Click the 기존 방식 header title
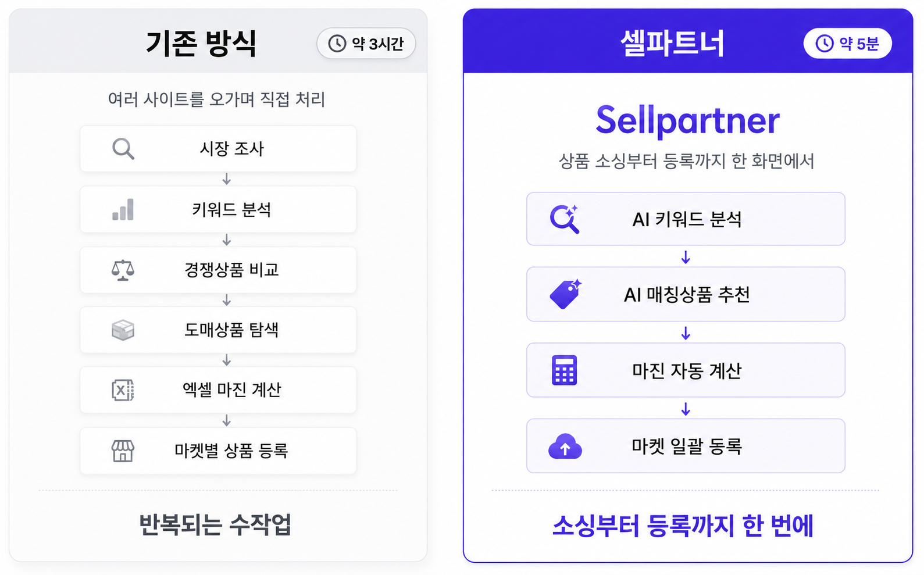 [x=201, y=44]
